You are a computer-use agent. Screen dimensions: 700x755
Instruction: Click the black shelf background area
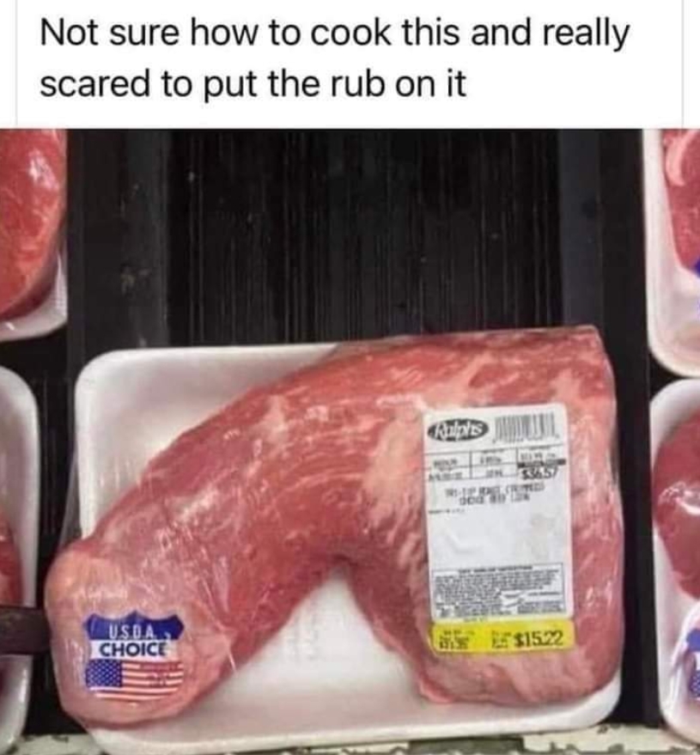click(361, 231)
